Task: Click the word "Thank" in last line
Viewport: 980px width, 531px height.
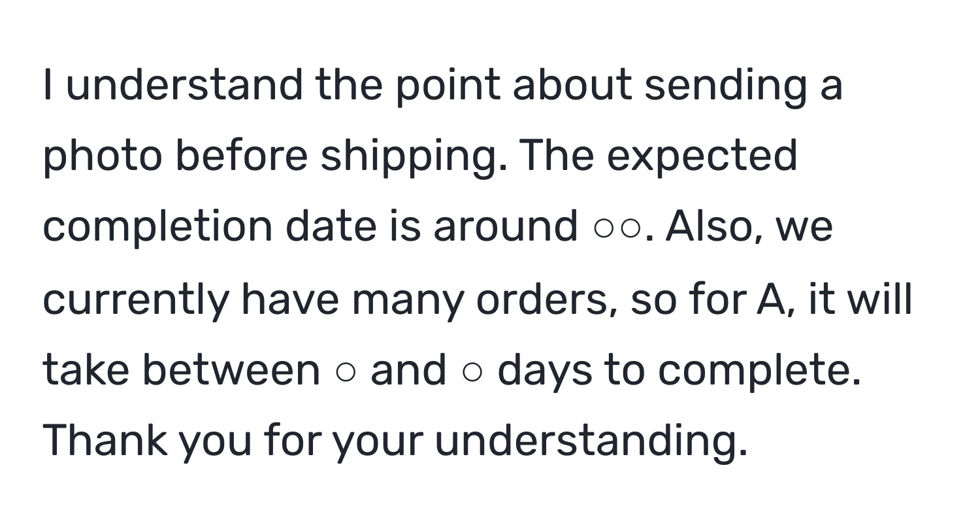Action: (x=105, y=440)
